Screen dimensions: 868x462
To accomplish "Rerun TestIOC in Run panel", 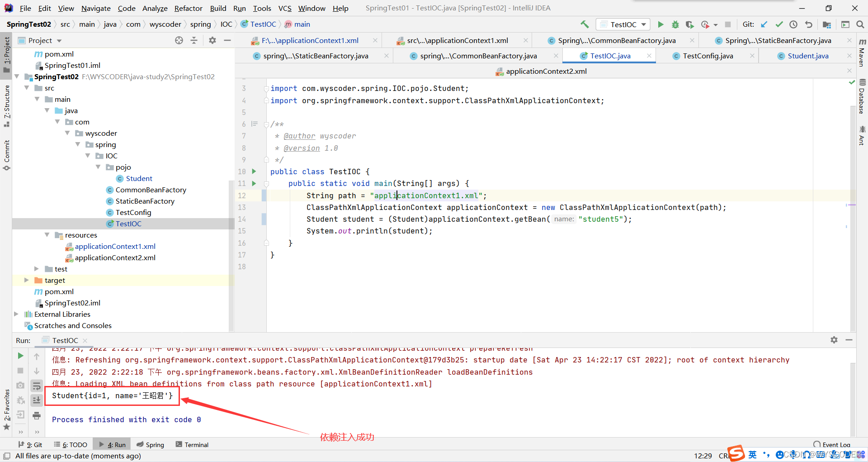I will [20, 356].
